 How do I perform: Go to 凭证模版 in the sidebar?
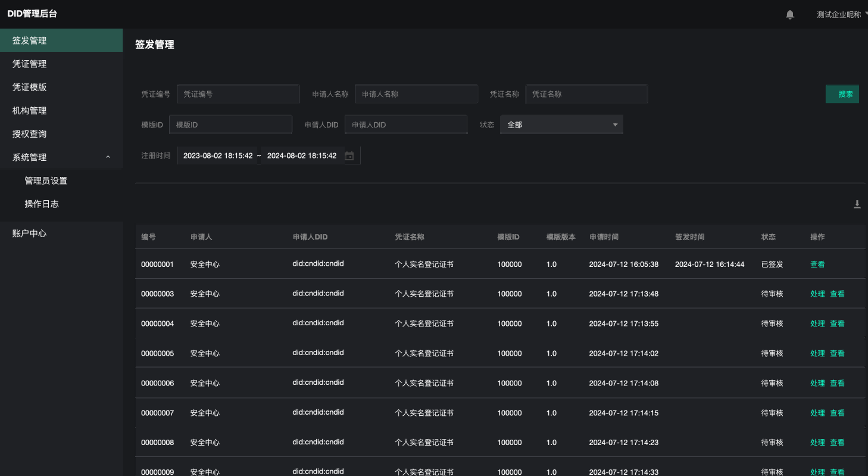click(x=30, y=87)
